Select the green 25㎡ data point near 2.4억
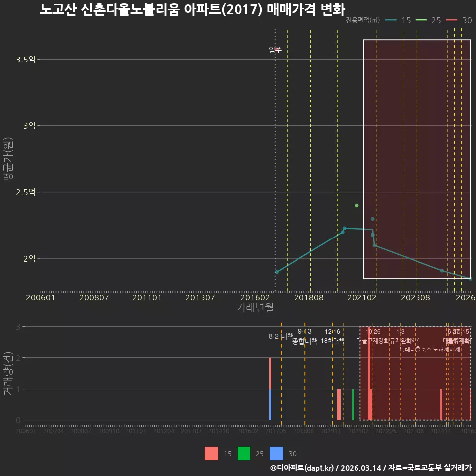476x476 pixels. 357,205
